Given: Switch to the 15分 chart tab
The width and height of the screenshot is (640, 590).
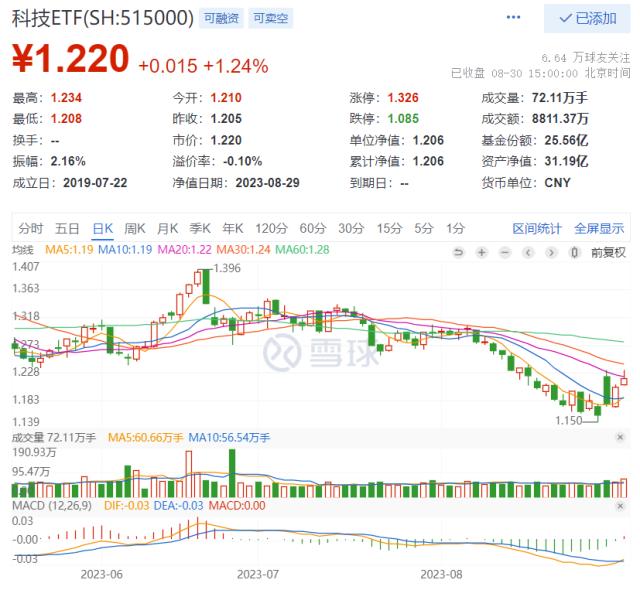Looking at the screenshot, I should click(x=389, y=228).
